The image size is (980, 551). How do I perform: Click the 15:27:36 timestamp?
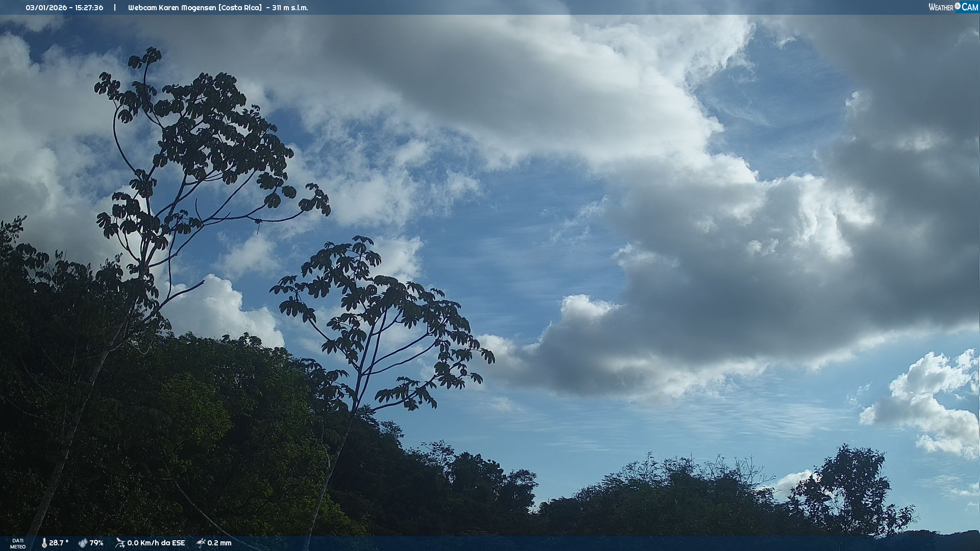point(89,8)
